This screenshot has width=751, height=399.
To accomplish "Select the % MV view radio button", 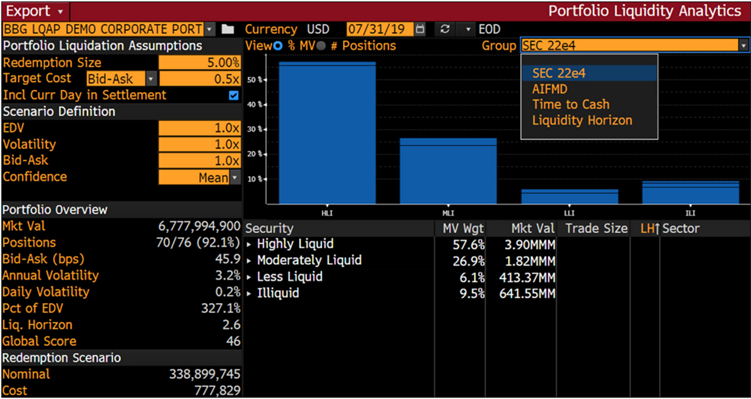I will (x=278, y=46).
